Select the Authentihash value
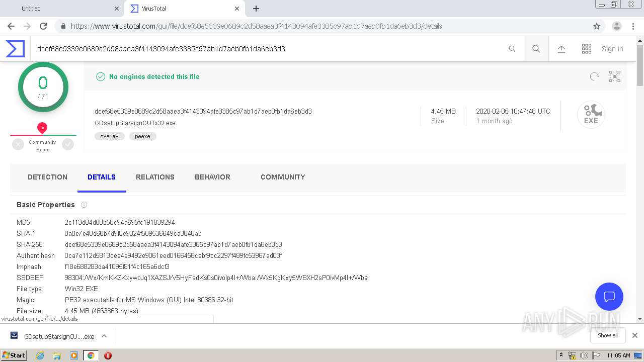This screenshot has height=362, width=644. click(x=174, y=255)
